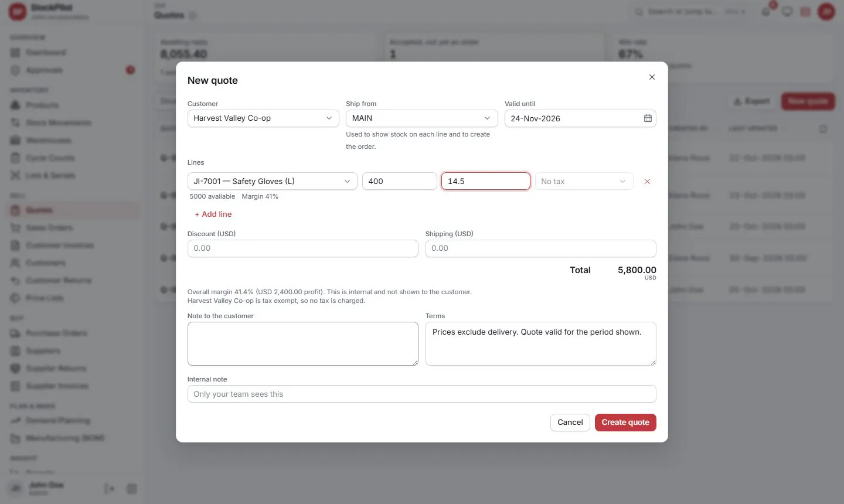The height and width of the screenshot is (504, 844).
Task: Click the tax exempt notice text
Action: click(x=276, y=301)
